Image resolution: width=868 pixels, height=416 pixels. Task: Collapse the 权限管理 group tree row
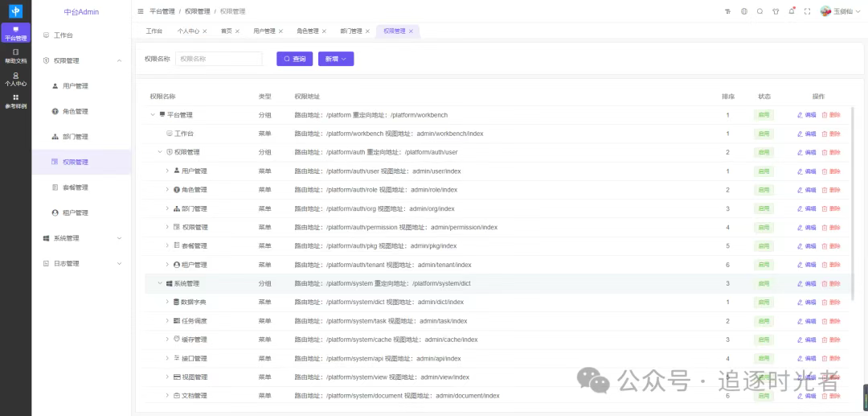point(161,152)
